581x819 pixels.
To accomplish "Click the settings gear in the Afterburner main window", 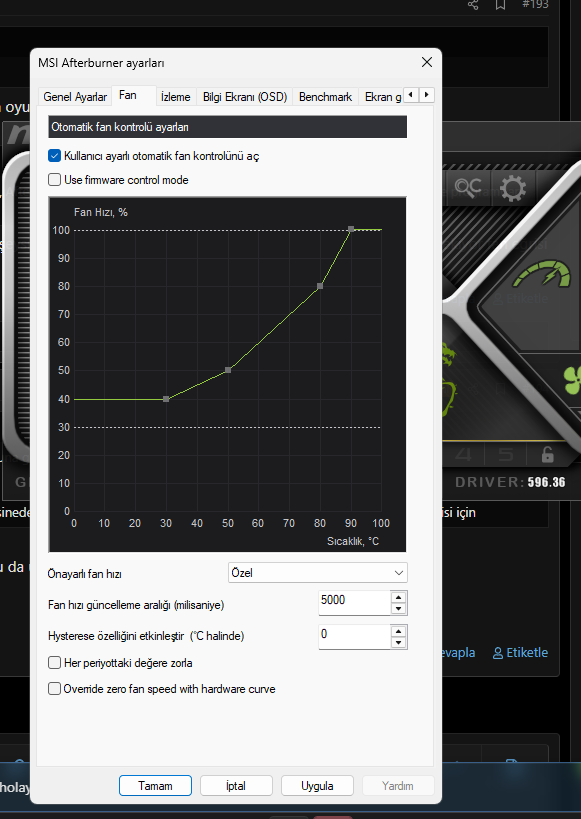I will tap(513, 188).
